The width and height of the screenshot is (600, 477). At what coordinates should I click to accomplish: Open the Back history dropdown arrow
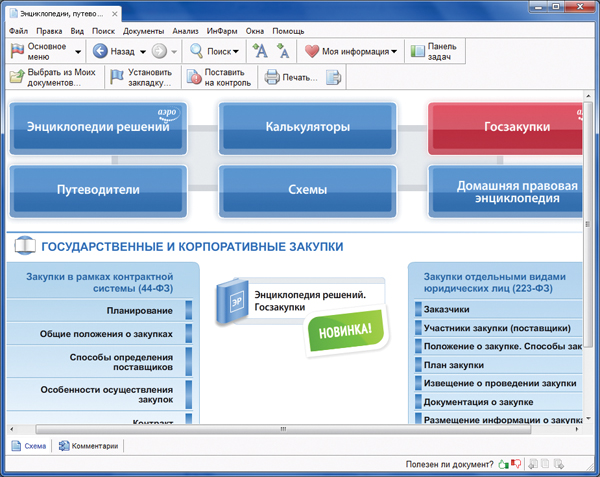point(143,51)
